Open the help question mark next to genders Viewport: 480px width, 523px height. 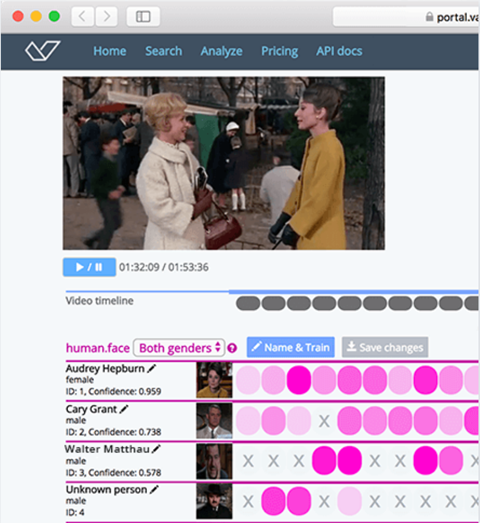point(232,348)
